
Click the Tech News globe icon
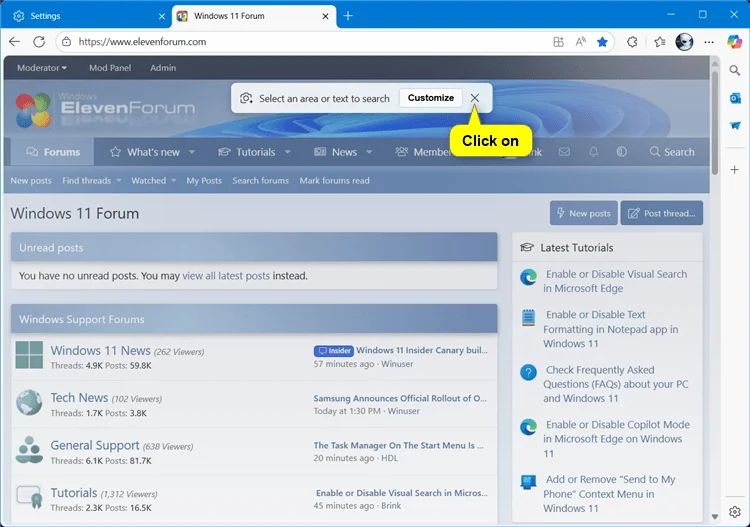29,402
